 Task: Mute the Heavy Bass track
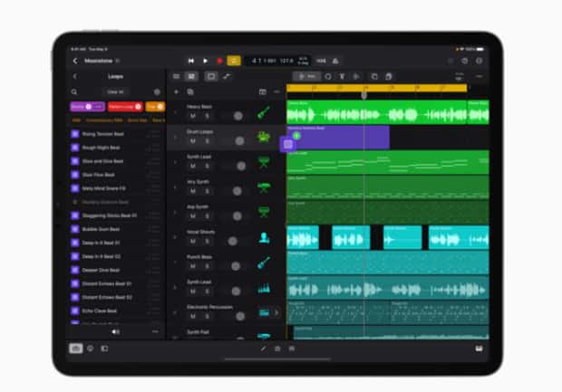(x=193, y=116)
